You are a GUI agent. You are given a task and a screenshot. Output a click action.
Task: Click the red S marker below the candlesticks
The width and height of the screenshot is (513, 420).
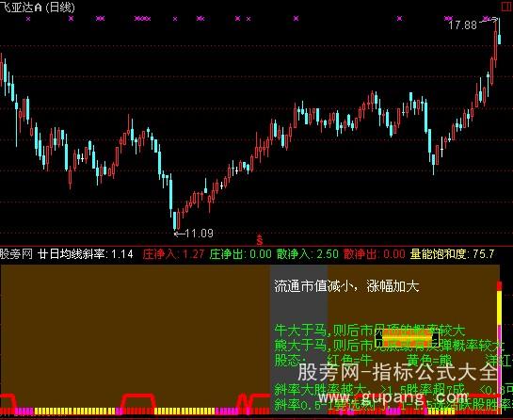[x=260, y=240]
